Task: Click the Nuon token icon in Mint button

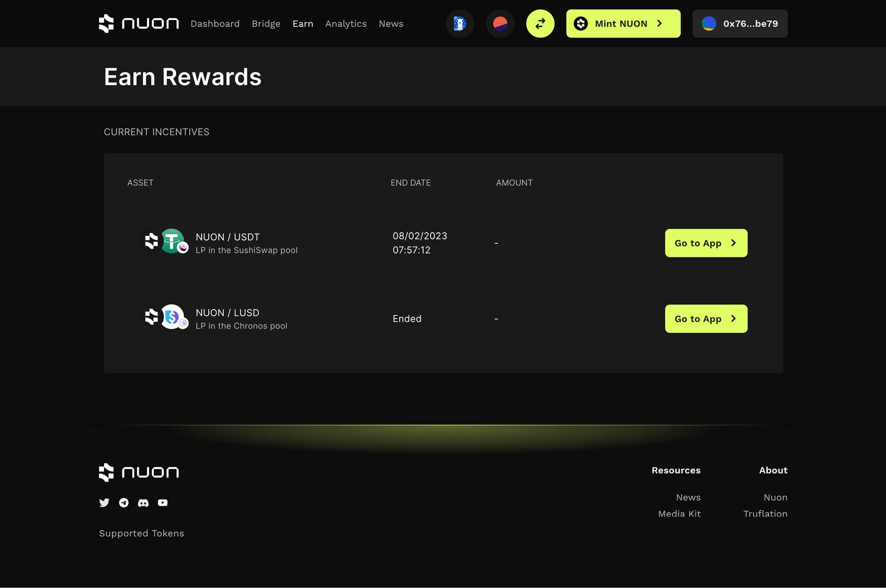Action: tap(581, 24)
